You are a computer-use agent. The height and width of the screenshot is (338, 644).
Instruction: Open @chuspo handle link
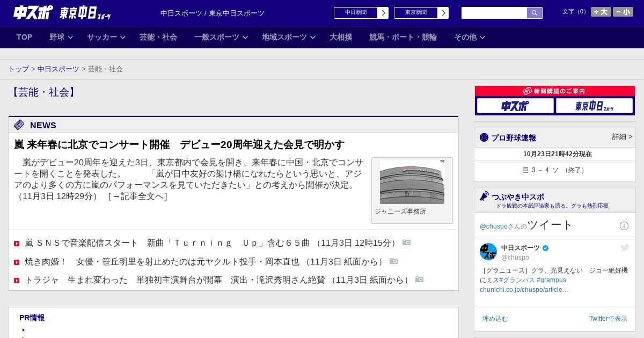pos(515,258)
